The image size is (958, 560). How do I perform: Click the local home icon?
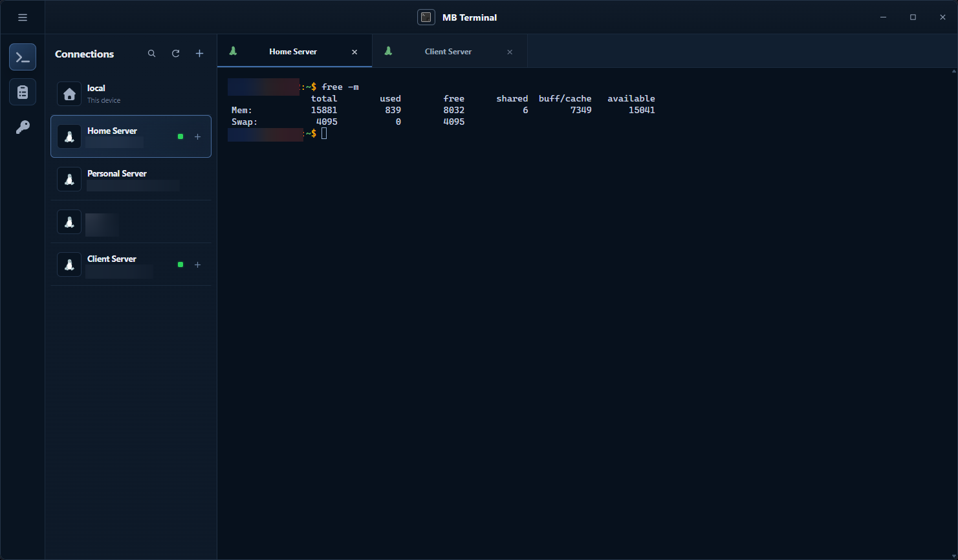pos(69,94)
